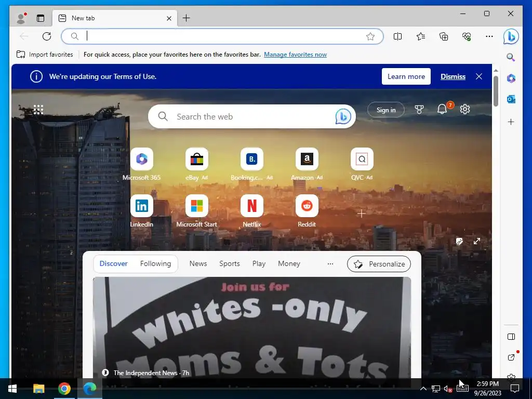Screen dimensions: 532x399
Task: Open the Collections icon in toolbar
Action: [x=444, y=36]
